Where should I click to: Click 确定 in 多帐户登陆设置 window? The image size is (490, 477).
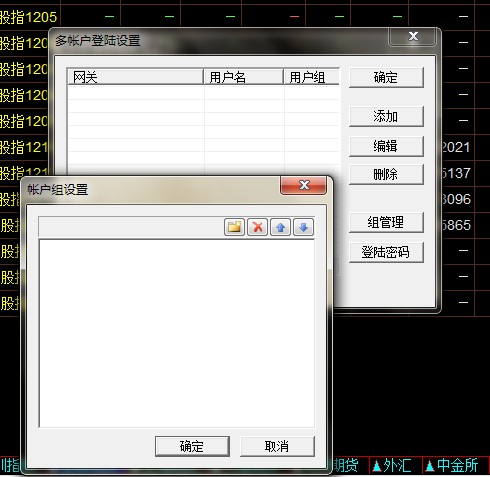(386, 78)
